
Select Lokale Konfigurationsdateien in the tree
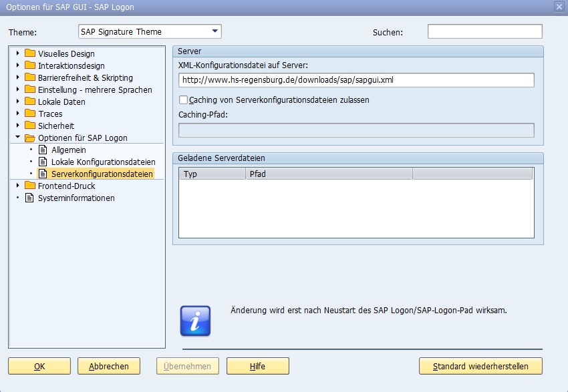[x=103, y=162]
